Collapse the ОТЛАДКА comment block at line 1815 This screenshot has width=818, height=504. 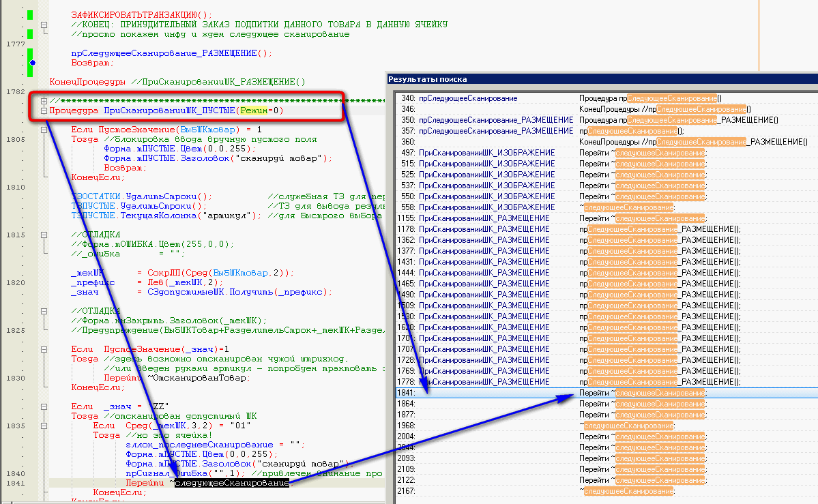pyautogui.click(x=44, y=235)
